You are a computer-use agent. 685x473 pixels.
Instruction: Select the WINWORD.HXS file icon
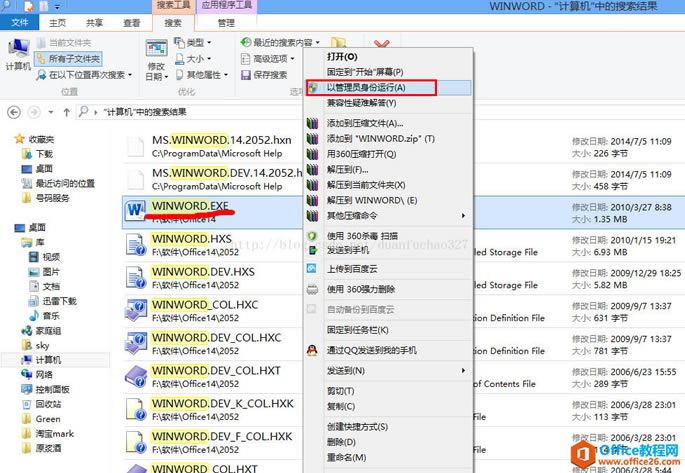[136, 245]
